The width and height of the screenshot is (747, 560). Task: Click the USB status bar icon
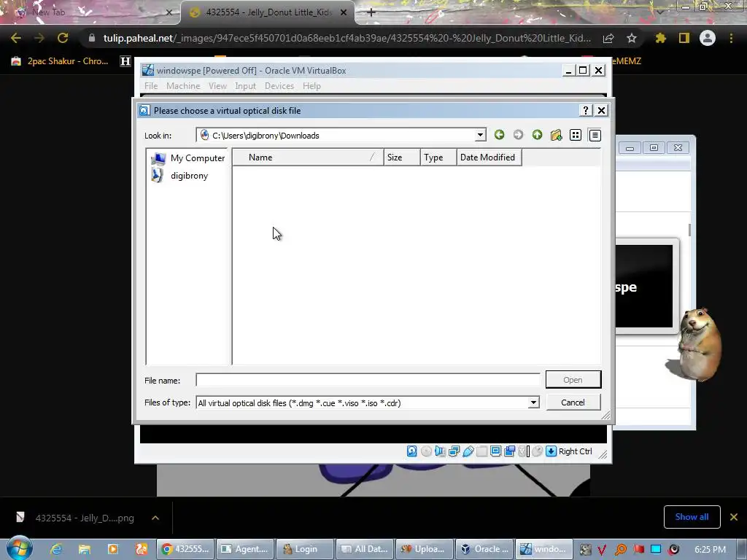468,451
